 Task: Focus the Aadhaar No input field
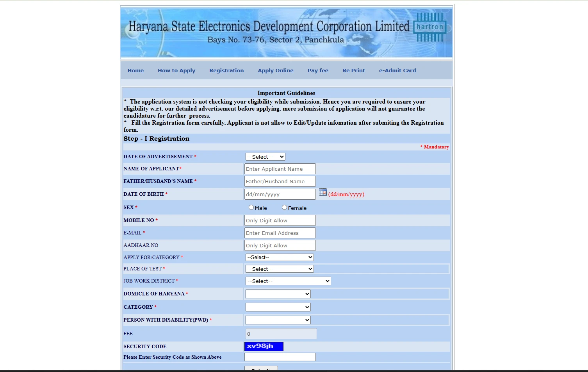[280, 245]
